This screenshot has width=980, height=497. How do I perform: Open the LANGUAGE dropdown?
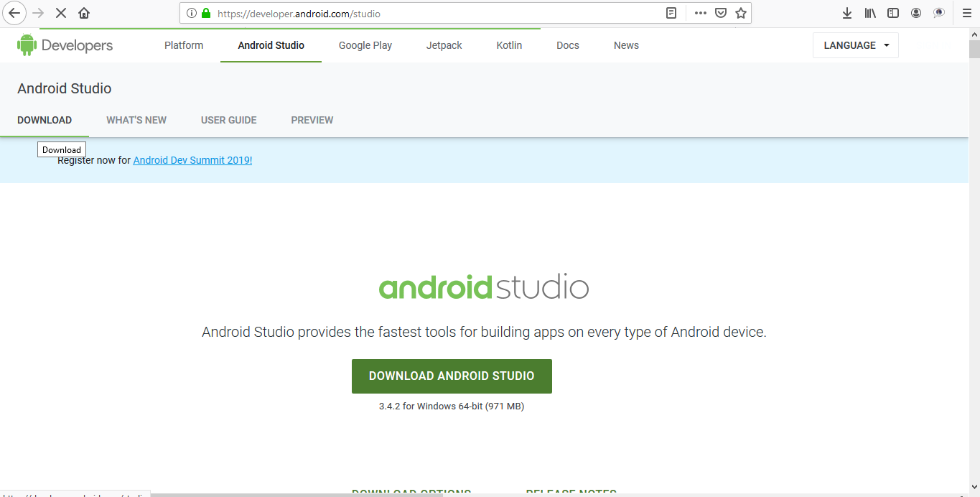pyautogui.click(x=856, y=45)
